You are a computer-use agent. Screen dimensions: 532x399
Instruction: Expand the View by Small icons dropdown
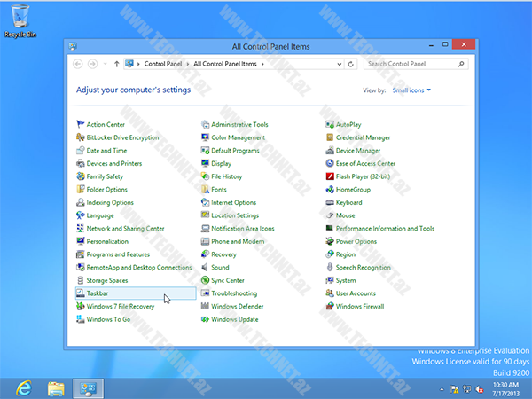pyautogui.click(x=411, y=90)
